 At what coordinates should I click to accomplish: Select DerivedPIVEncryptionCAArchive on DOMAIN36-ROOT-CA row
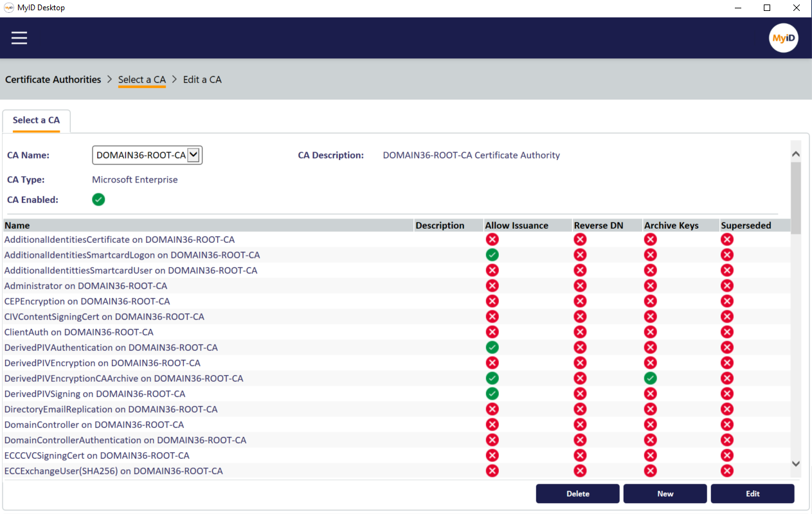pos(397,378)
